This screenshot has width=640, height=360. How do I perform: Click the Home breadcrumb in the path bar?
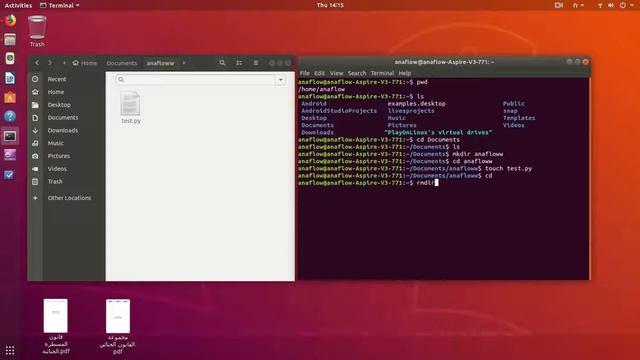pyautogui.click(x=85, y=63)
